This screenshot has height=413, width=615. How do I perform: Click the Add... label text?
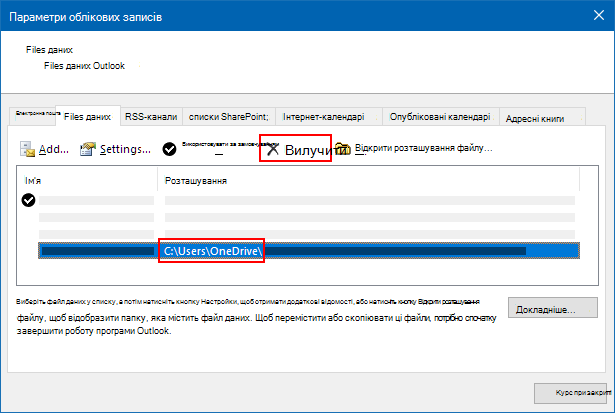[x=54, y=149]
